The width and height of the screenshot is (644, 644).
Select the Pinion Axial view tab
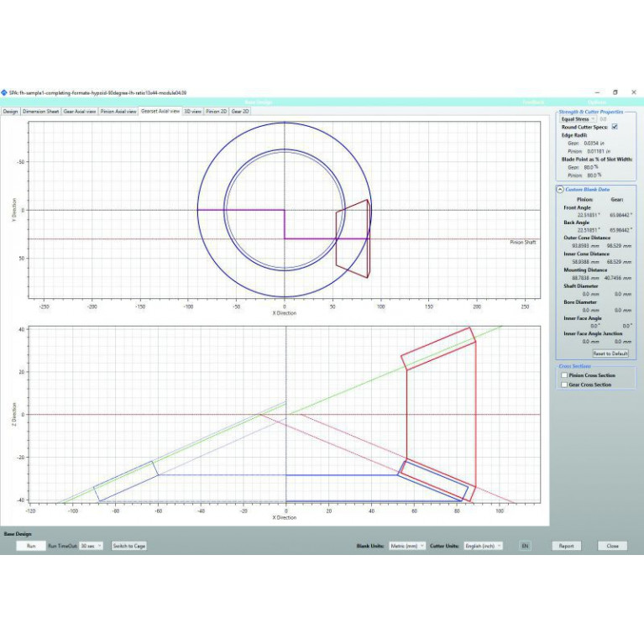point(118,111)
